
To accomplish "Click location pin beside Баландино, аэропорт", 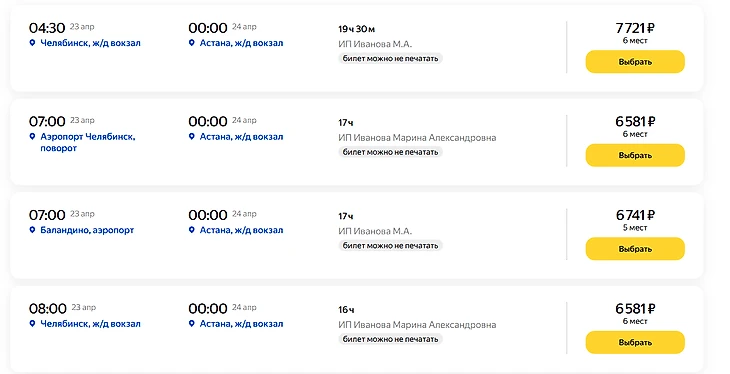I will [32, 230].
